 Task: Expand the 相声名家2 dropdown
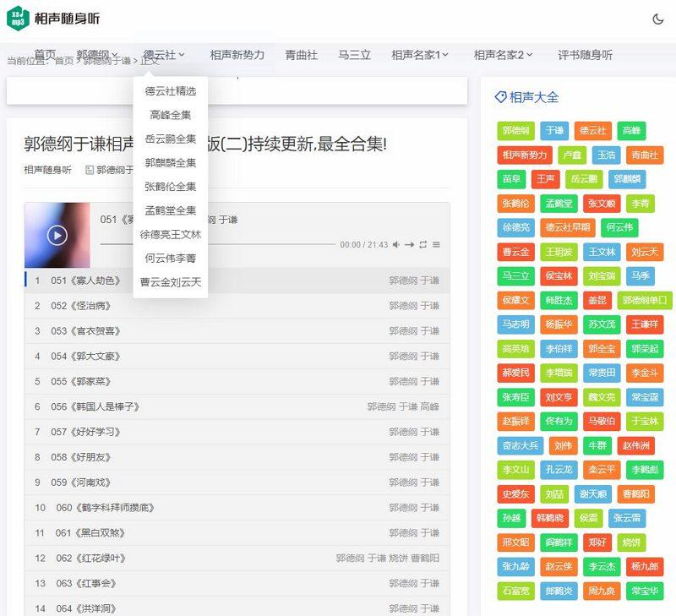(x=503, y=55)
